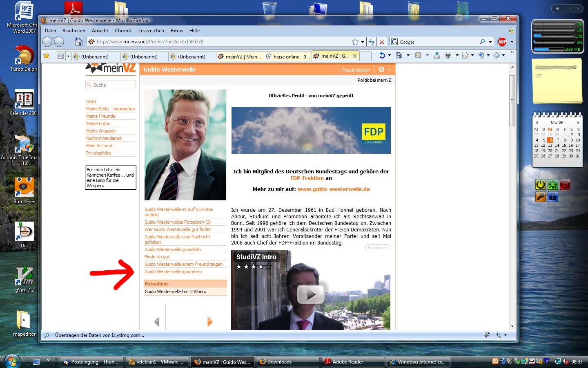588x368 pixels.
Task: Click the Firebug bug icon in status bar
Action: point(487,335)
